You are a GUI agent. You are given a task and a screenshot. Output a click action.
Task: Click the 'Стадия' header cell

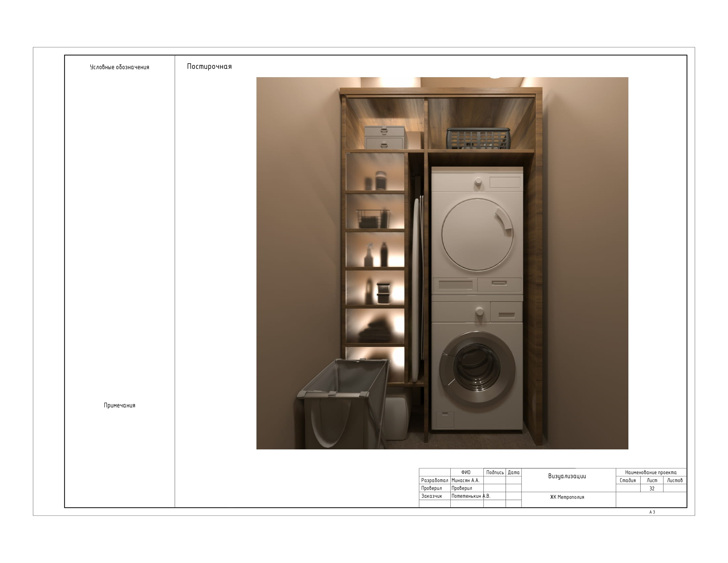[628, 480]
